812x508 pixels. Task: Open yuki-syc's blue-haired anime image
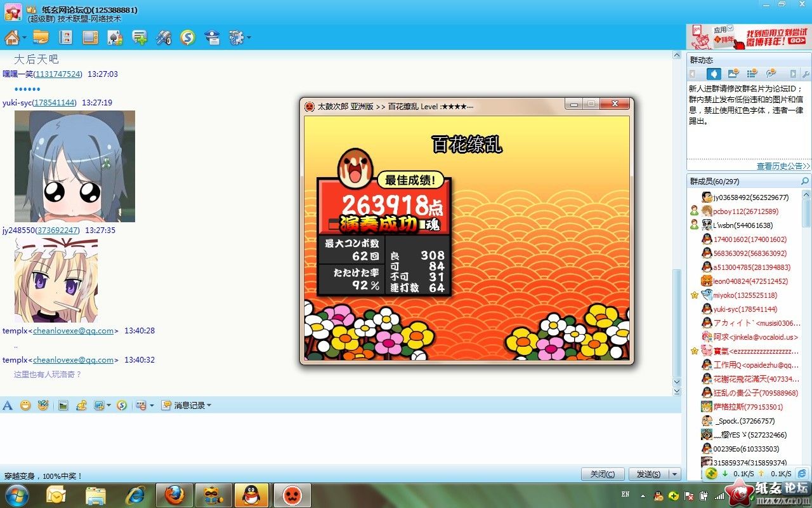pyautogui.click(x=75, y=166)
